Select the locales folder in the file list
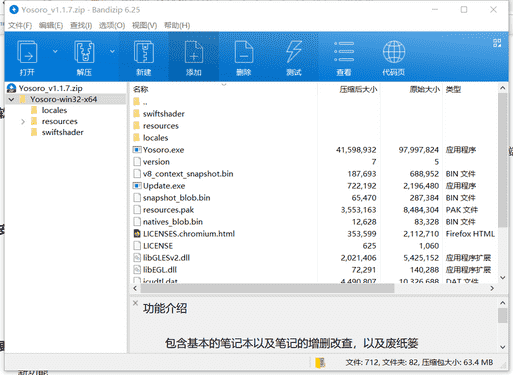The width and height of the screenshot is (513, 375). [155, 138]
